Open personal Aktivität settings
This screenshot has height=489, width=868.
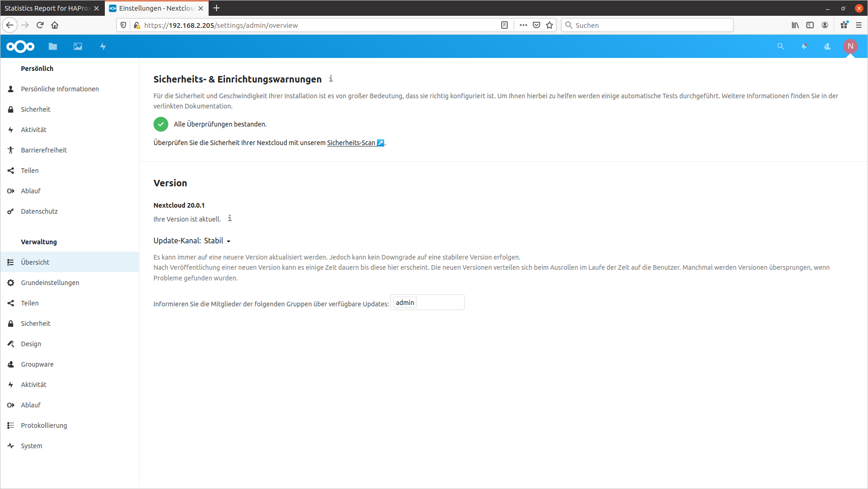70,130
